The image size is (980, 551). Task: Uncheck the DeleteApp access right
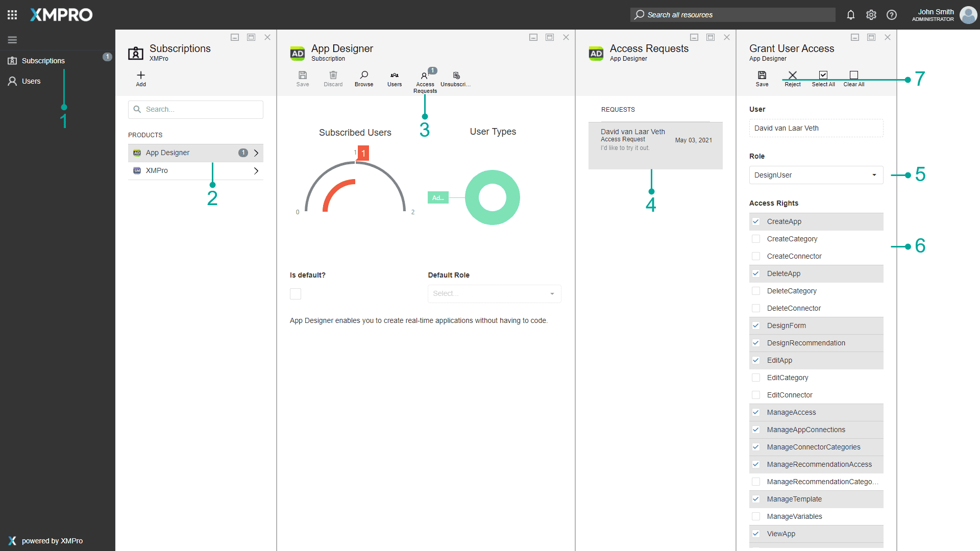pyautogui.click(x=756, y=273)
